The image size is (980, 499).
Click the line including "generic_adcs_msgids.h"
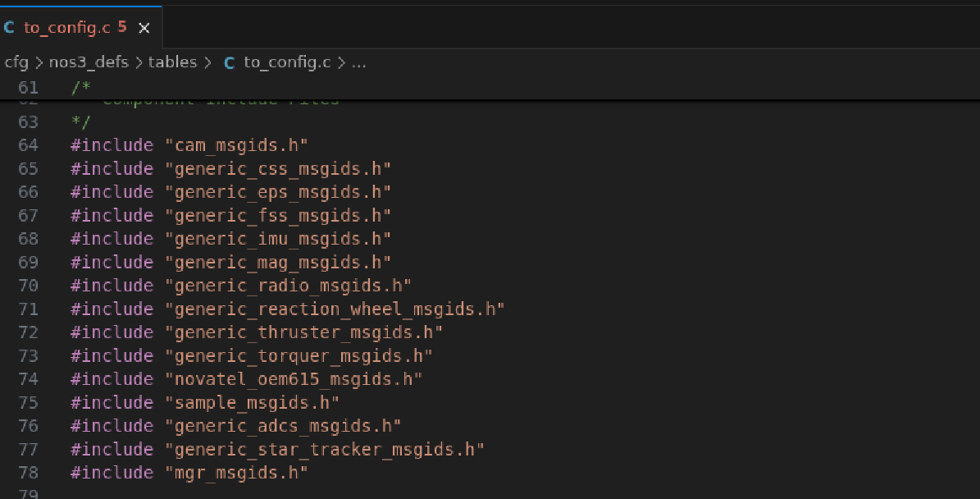(235, 426)
